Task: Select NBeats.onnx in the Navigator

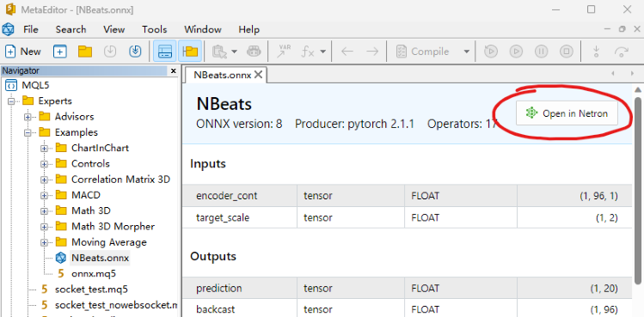Action: point(101,259)
